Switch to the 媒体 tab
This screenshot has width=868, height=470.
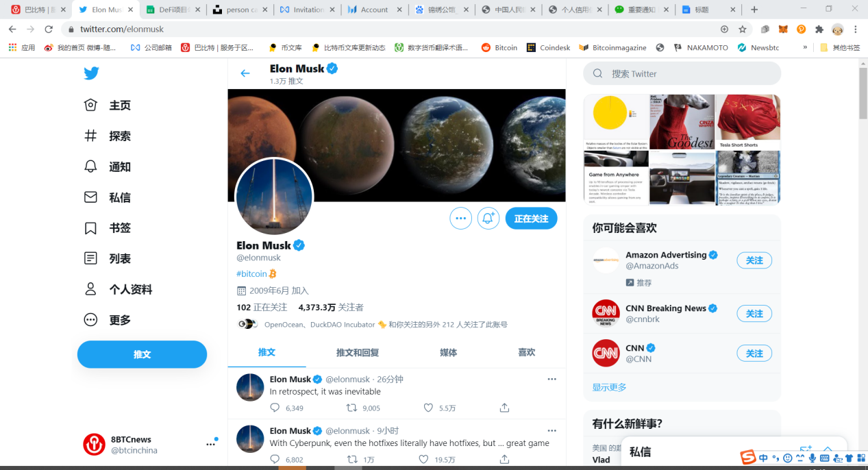pyautogui.click(x=448, y=352)
